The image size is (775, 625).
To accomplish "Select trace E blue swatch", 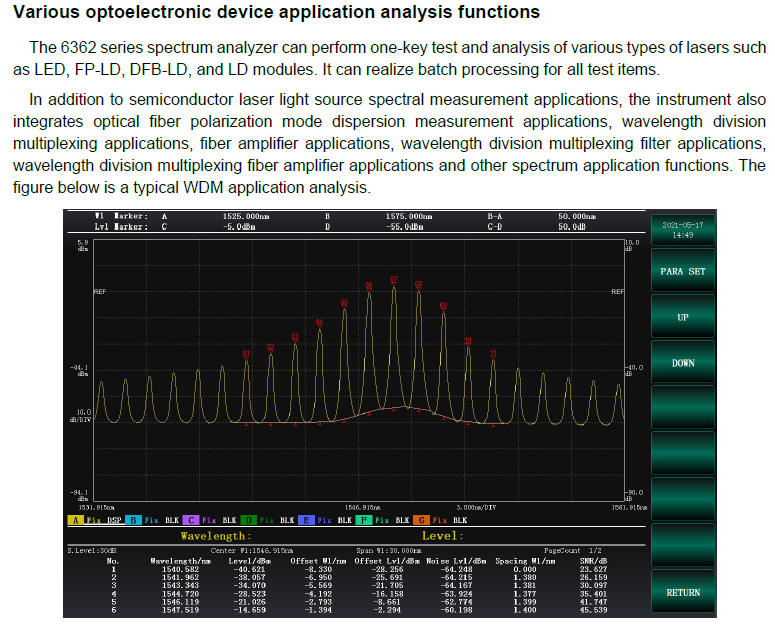I will [x=306, y=520].
